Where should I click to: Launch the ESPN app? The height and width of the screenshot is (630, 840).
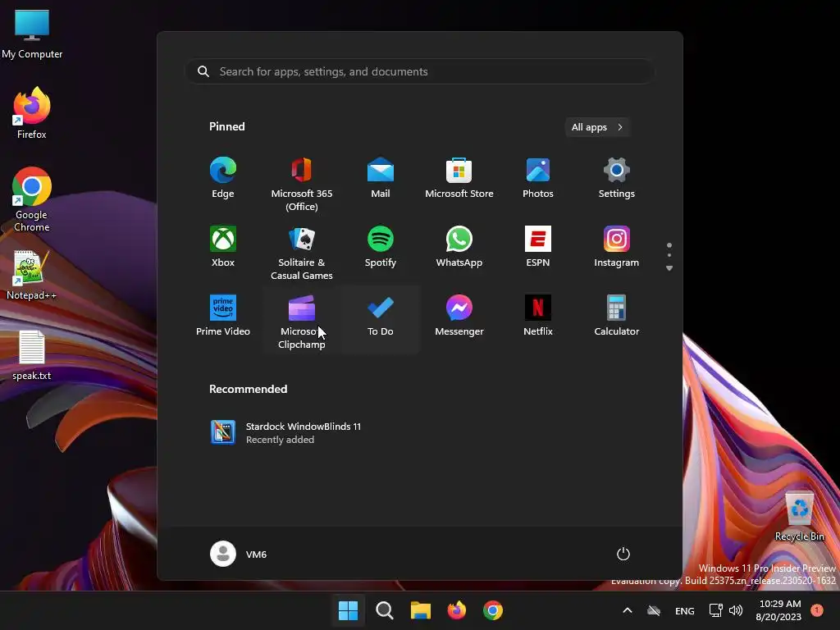tap(538, 248)
